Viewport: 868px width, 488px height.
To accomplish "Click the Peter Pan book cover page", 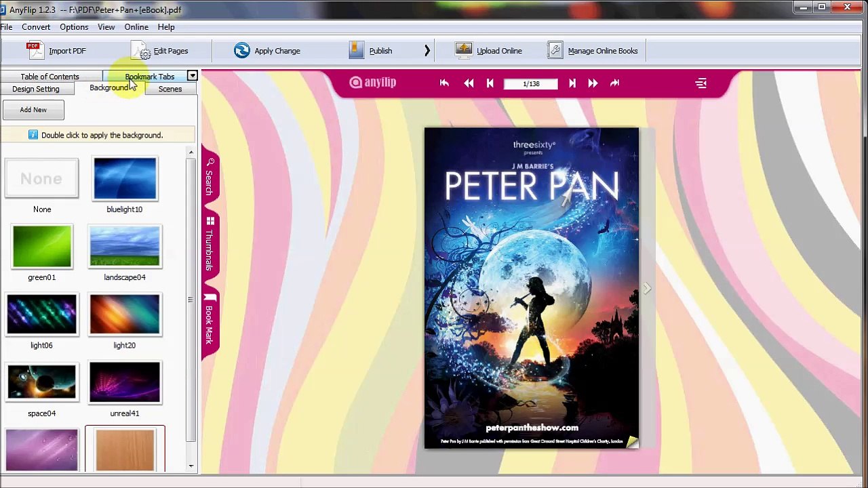I will click(x=531, y=288).
